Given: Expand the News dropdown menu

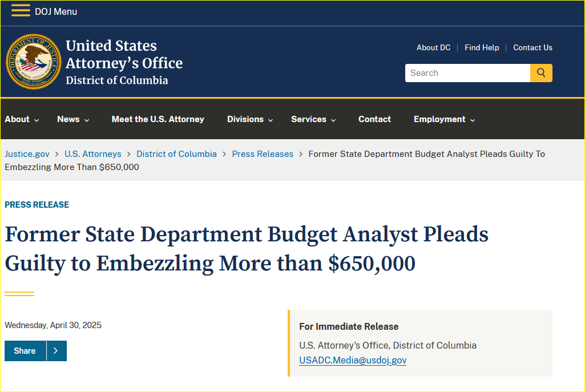Looking at the screenshot, I should click(73, 119).
